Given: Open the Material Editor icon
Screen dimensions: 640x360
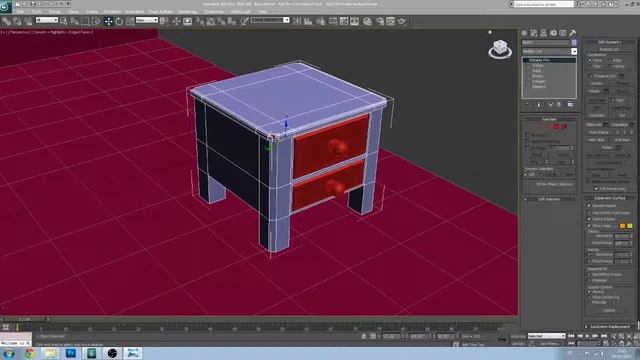Looking at the screenshot, I should click(x=367, y=21).
